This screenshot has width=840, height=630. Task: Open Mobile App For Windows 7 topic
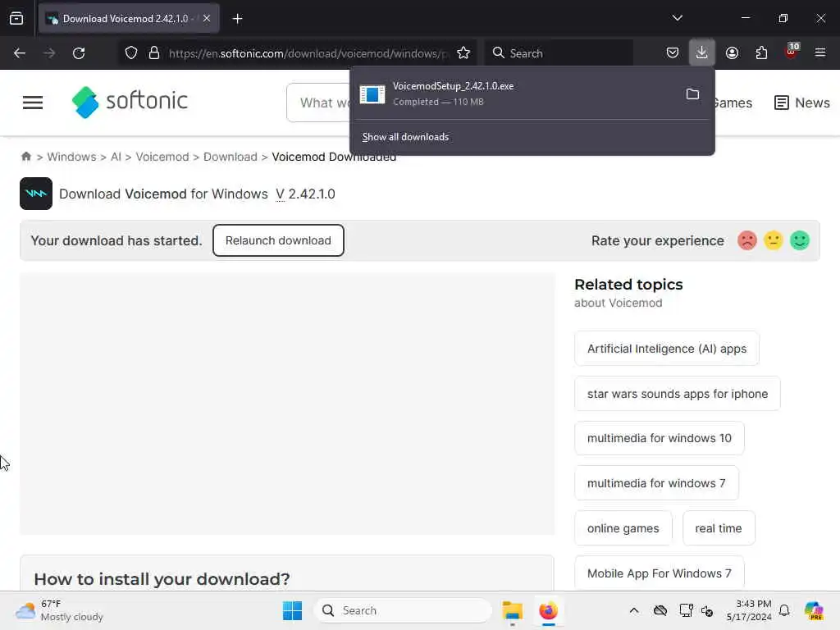point(660,573)
